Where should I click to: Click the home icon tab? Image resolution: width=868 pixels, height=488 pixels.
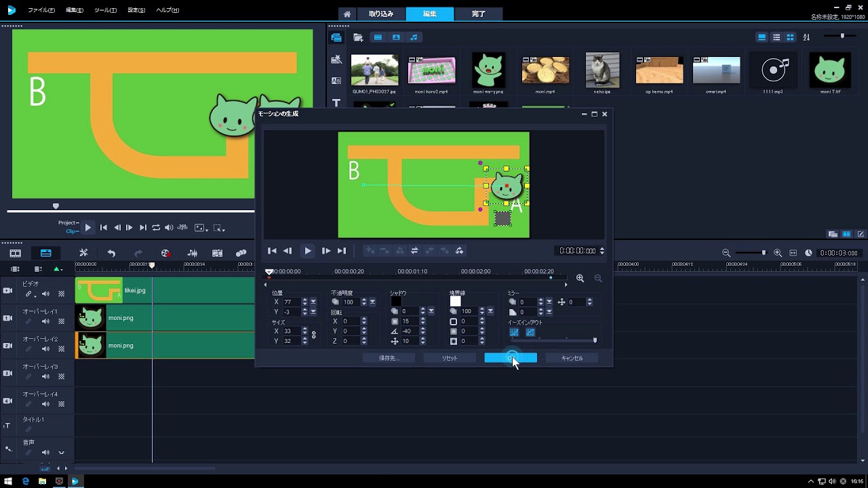click(347, 14)
